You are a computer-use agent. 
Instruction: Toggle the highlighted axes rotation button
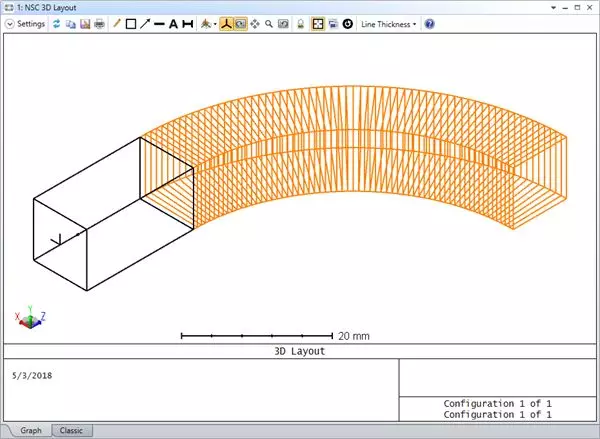(227, 23)
